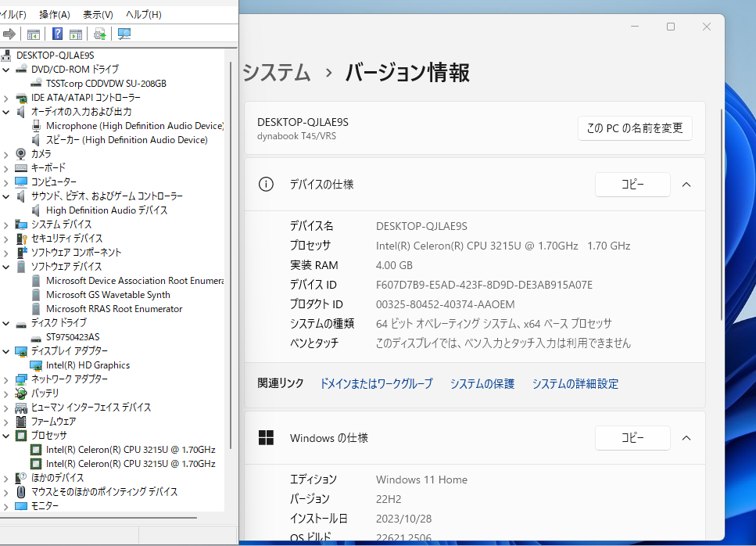
Task: Expand the ネットワーク アダプター node
Action: (x=5, y=379)
